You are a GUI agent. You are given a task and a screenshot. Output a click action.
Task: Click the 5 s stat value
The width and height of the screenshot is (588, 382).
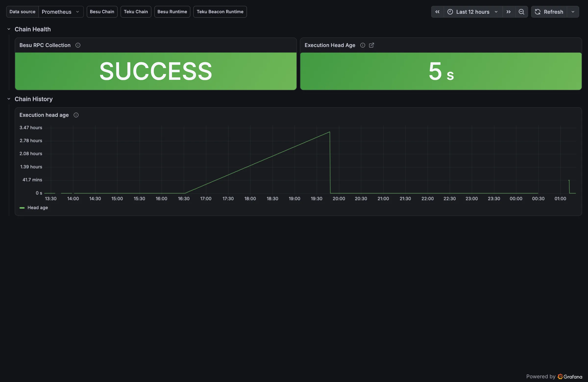441,72
